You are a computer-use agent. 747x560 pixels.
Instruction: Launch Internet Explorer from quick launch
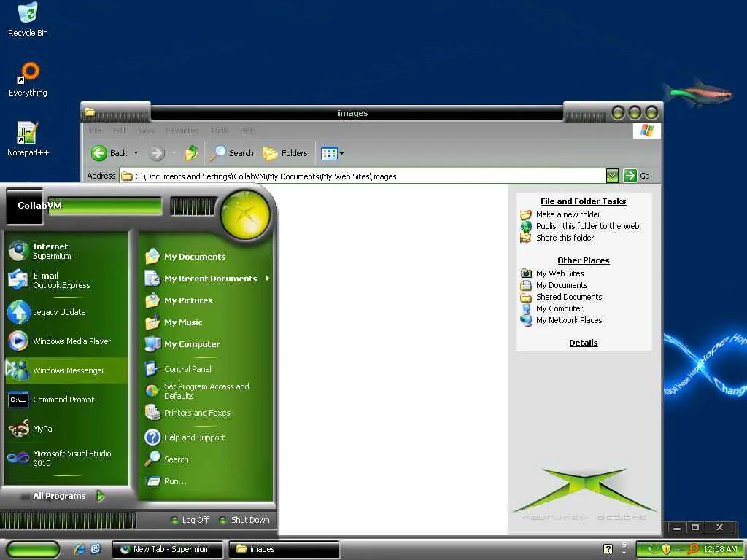pos(80,549)
